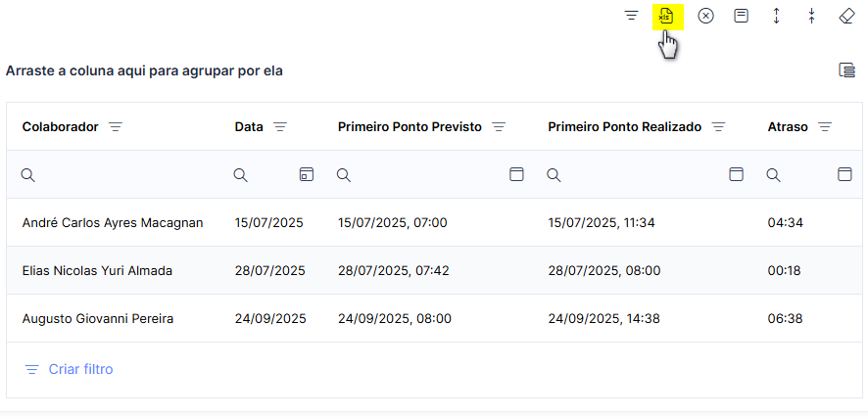Open Atraso column header filter
Screen dimensions: 868x417
[x=825, y=127]
